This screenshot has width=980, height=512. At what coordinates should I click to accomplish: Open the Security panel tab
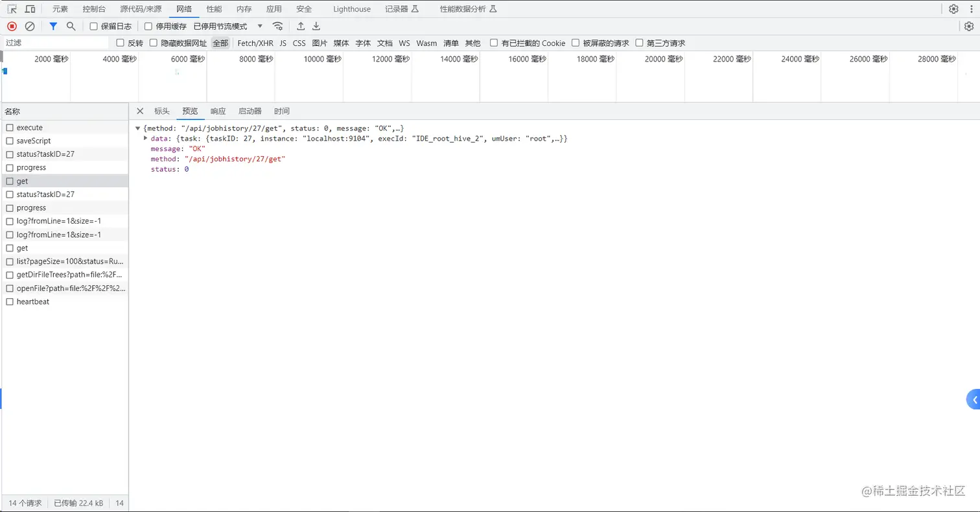click(x=304, y=9)
